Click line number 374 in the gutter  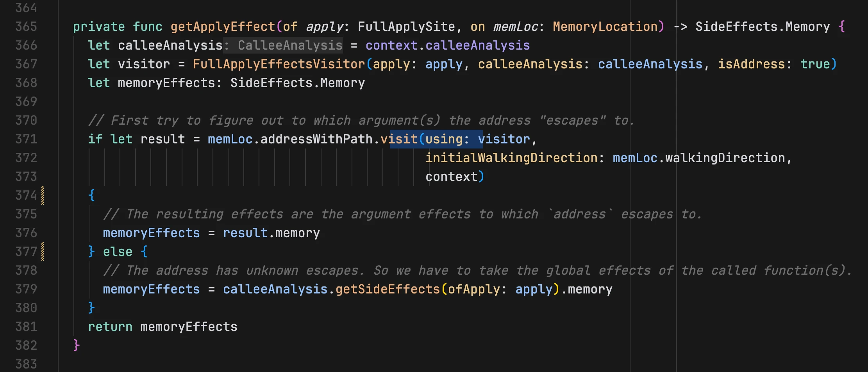click(x=26, y=195)
